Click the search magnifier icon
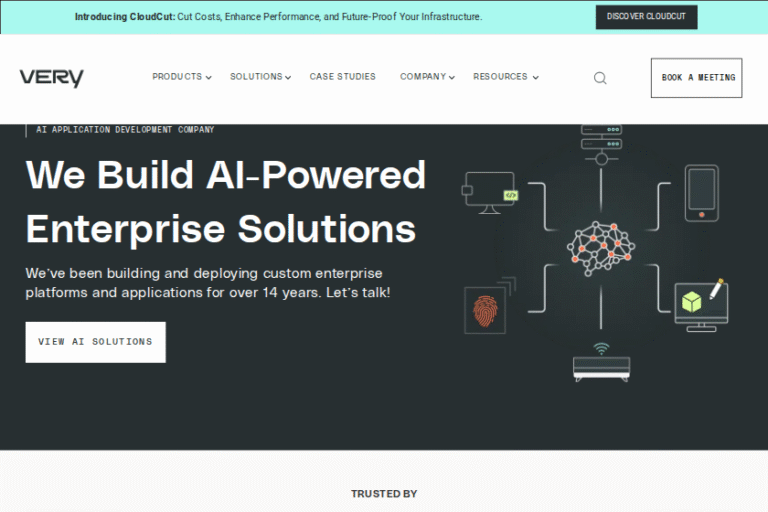 click(600, 78)
